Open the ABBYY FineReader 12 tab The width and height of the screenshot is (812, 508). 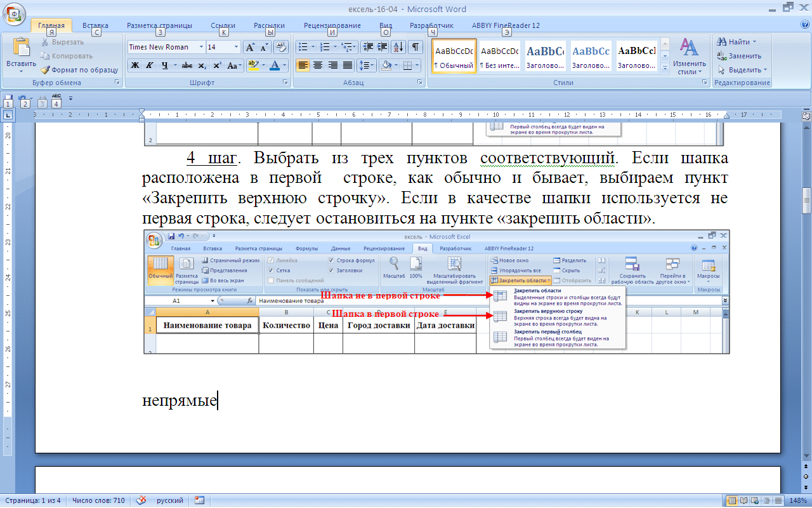coord(506,25)
